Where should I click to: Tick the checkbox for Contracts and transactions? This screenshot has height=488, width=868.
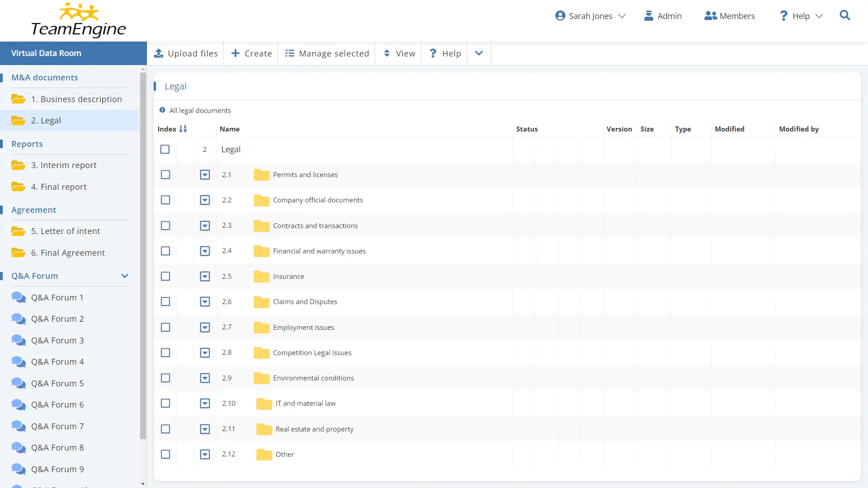coord(165,225)
